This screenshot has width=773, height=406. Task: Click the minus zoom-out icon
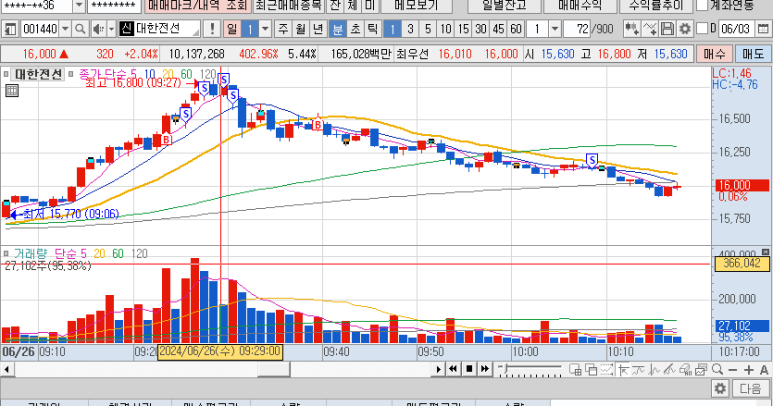tap(733, 370)
